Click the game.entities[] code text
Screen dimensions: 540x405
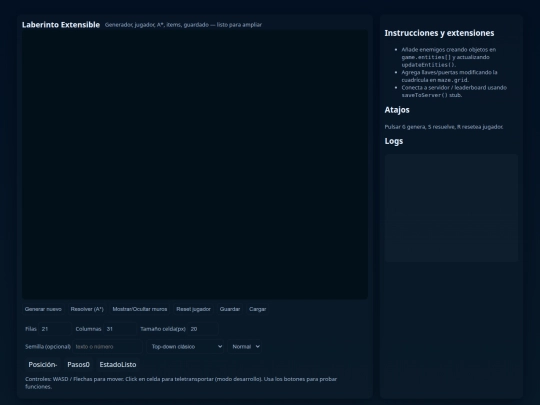click(426, 57)
